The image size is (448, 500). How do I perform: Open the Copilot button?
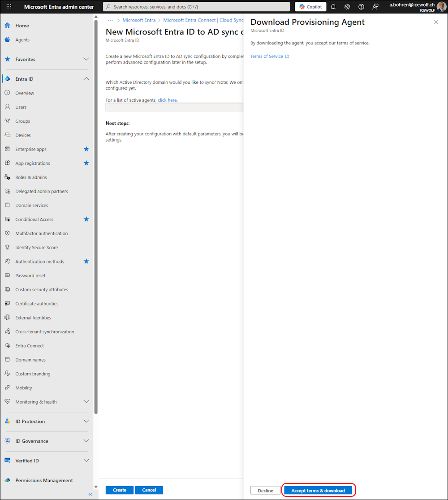(x=310, y=7)
